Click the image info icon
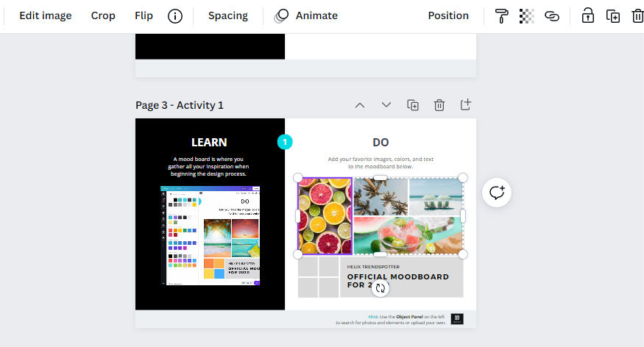 click(175, 16)
